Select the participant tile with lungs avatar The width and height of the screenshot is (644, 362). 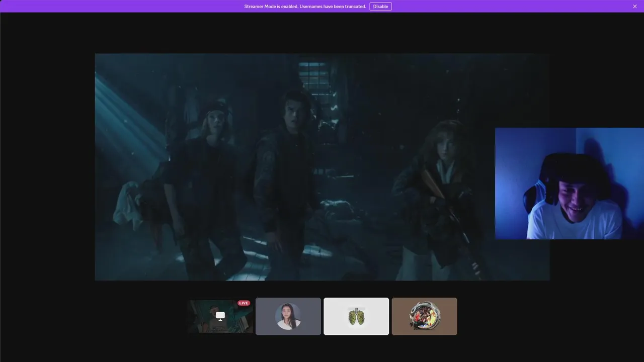[x=356, y=316]
